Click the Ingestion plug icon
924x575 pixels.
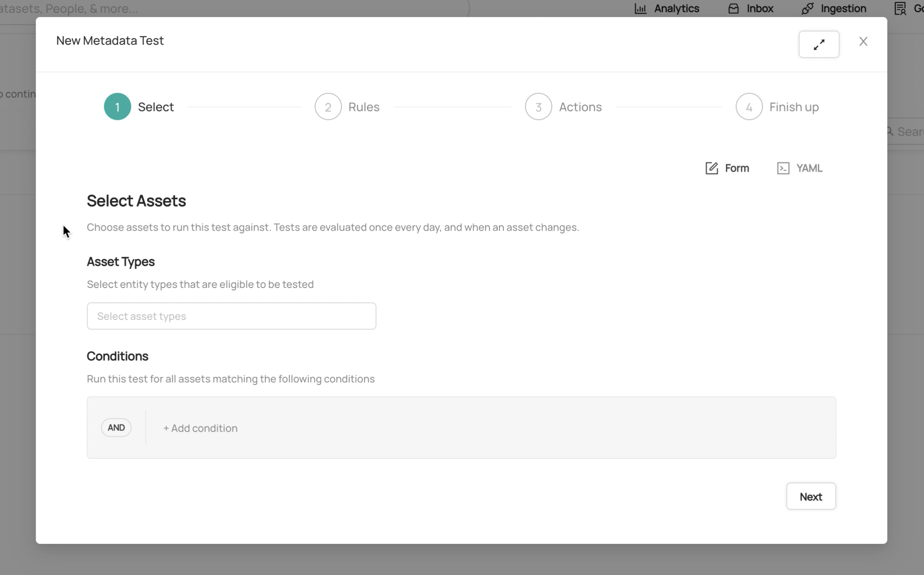pyautogui.click(x=807, y=9)
